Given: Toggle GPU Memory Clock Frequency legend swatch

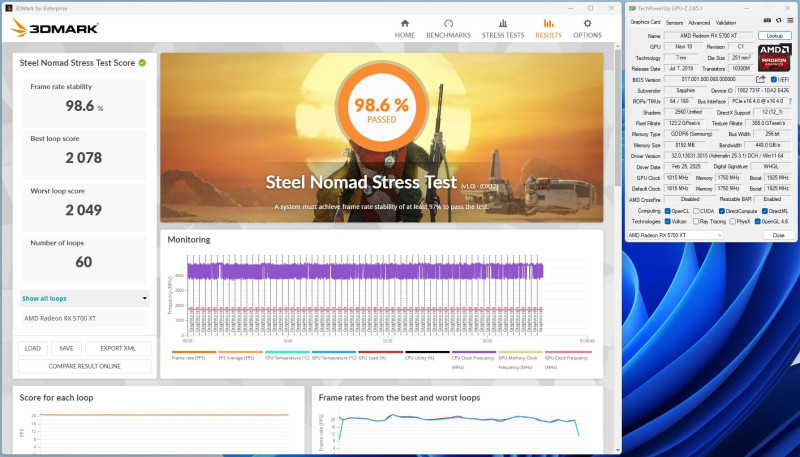Looking at the screenshot, I should click(520, 352).
